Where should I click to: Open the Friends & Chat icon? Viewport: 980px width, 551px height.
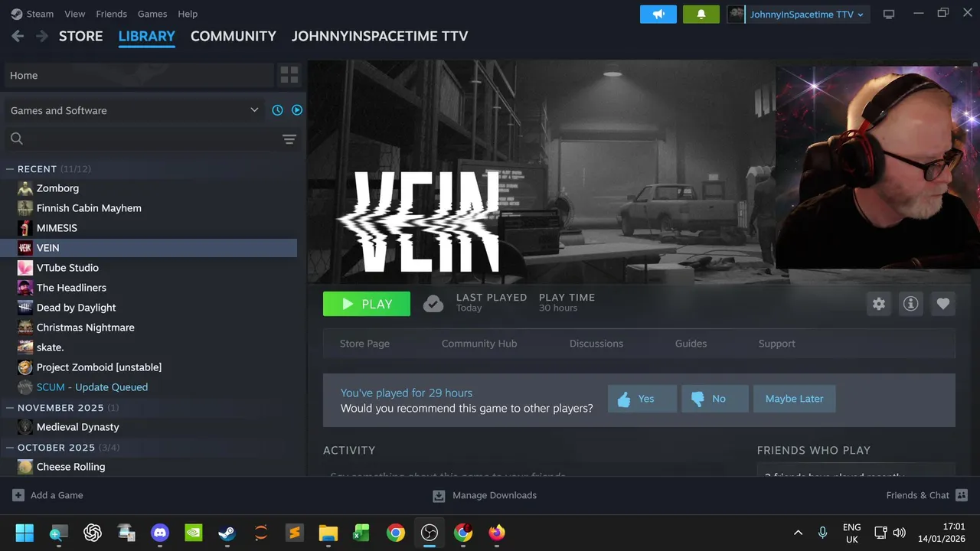coord(962,495)
